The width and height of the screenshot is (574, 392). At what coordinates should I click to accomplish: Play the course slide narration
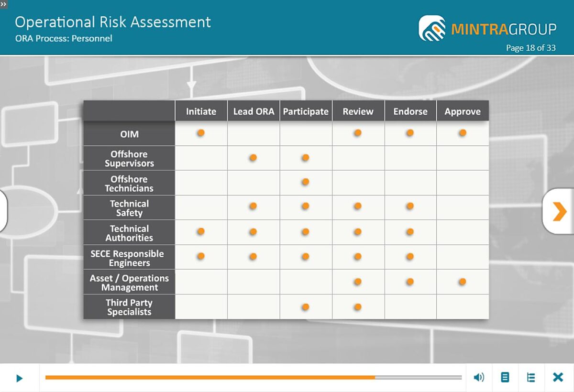click(x=19, y=378)
